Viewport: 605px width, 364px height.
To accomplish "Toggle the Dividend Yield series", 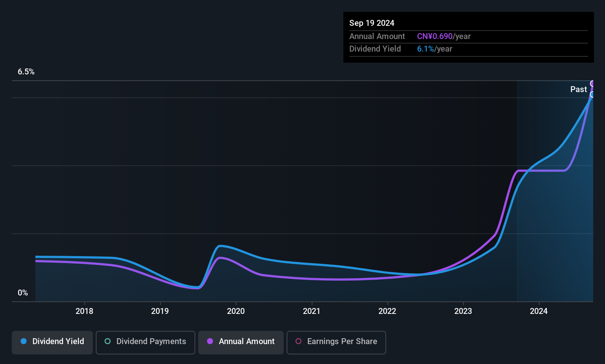I will tap(52, 343).
